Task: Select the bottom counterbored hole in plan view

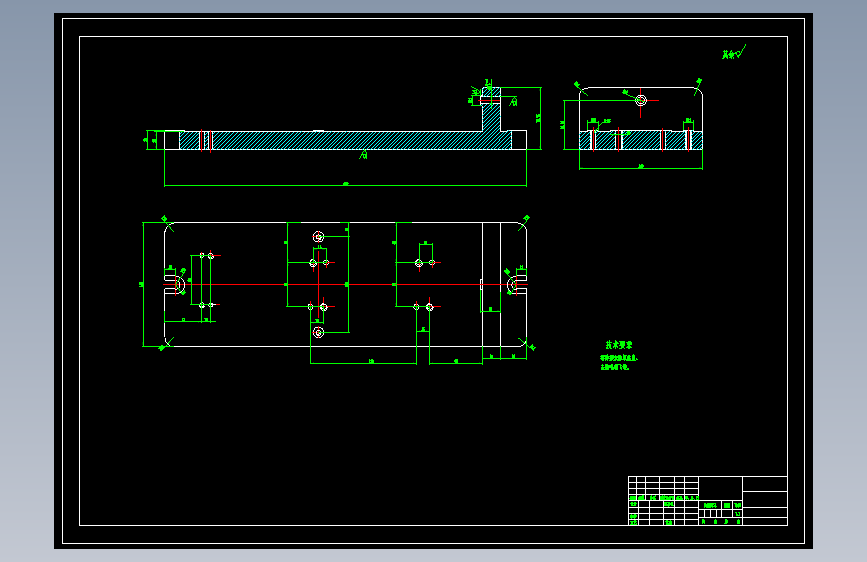Action: [318, 332]
